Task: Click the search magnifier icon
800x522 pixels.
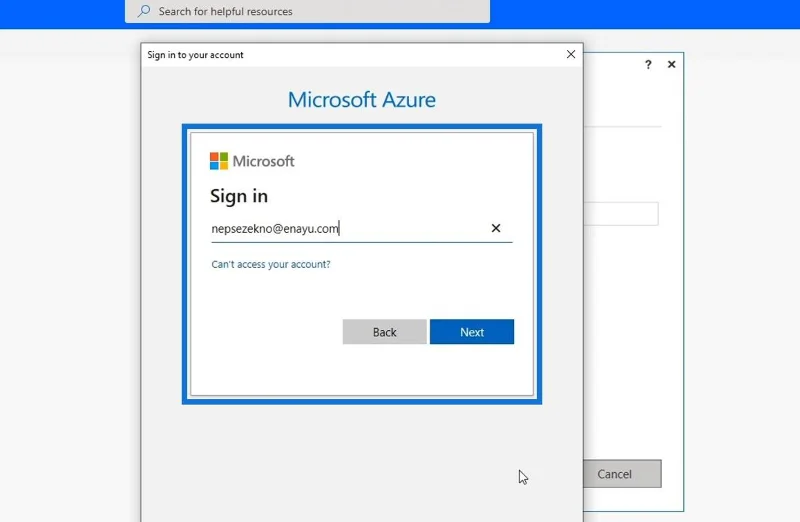Action: pyautogui.click(x=144, y=11)
